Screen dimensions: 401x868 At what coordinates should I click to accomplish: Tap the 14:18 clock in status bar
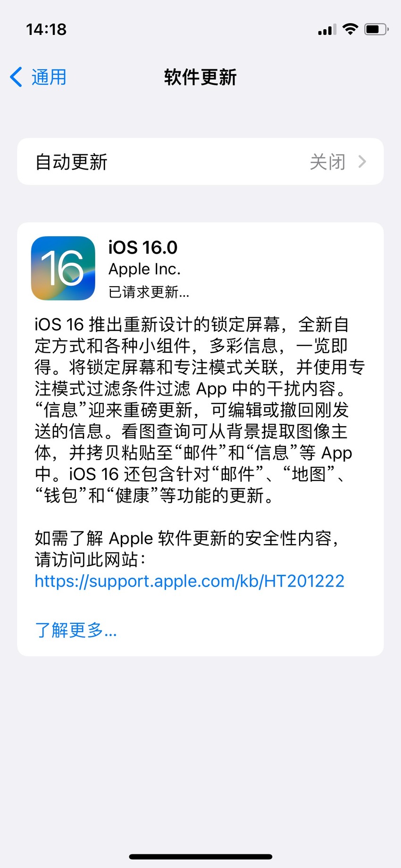46,30
